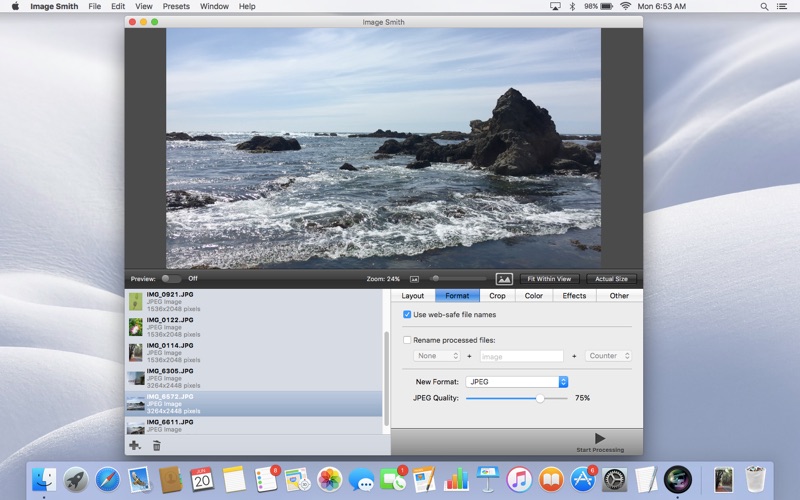The image size is (800, 500).
Task: Adjust the JPEG Quality slider
Action: click(x=540, y=398)
